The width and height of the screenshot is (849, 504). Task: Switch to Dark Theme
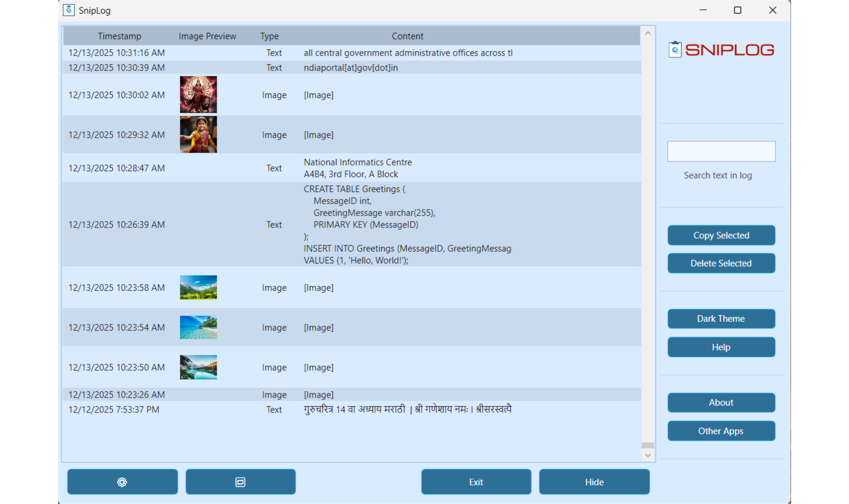(721, 319)
